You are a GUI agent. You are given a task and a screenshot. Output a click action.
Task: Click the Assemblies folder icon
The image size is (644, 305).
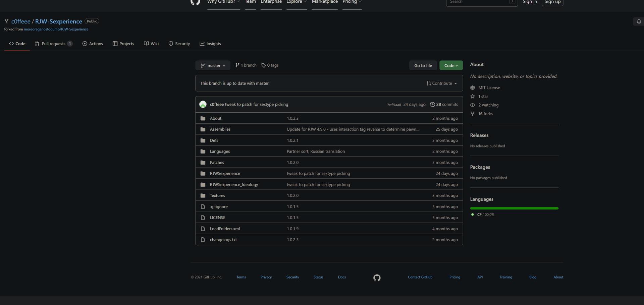[x=203, y=129]
